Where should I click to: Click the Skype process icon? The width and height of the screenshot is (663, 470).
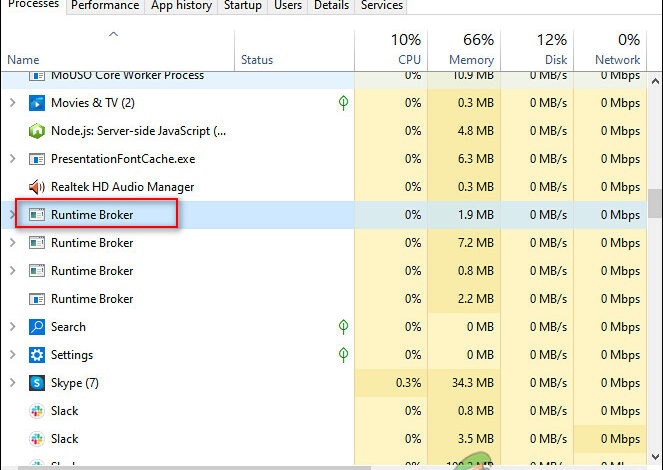(37, 383)
